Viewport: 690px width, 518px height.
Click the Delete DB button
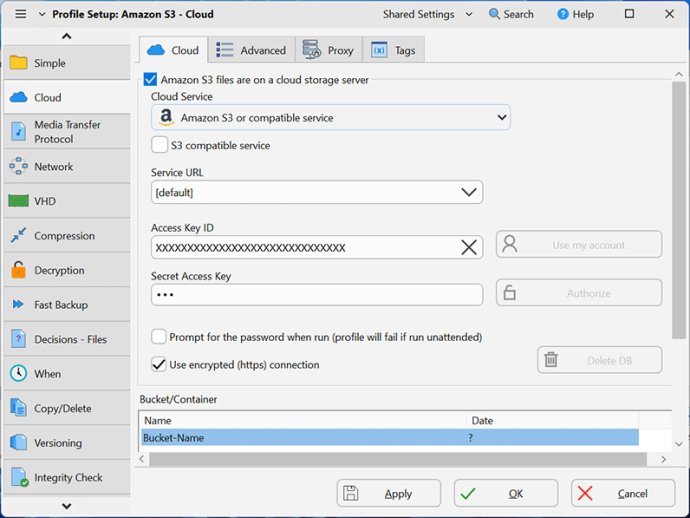tap(599, 360)
